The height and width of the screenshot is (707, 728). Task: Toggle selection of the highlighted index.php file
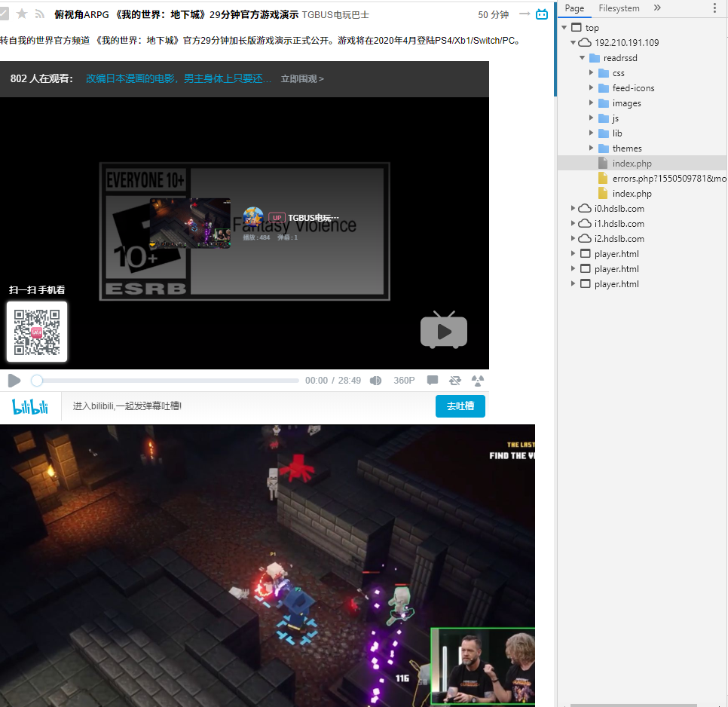tap(633, 163)
